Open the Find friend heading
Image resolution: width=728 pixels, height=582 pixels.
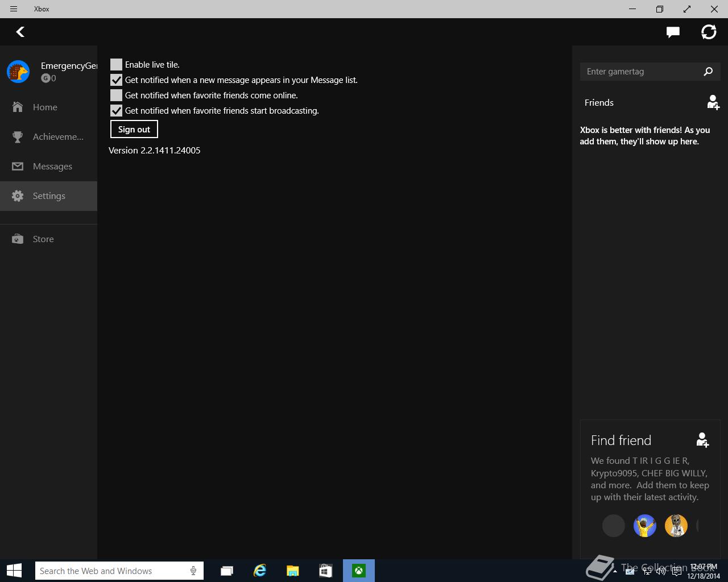point(621,440)
